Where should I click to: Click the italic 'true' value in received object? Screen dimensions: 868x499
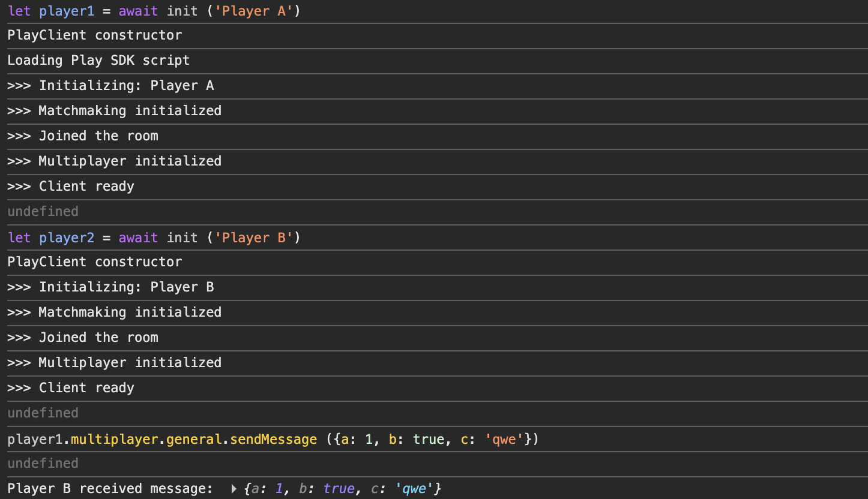pos(339,489)
